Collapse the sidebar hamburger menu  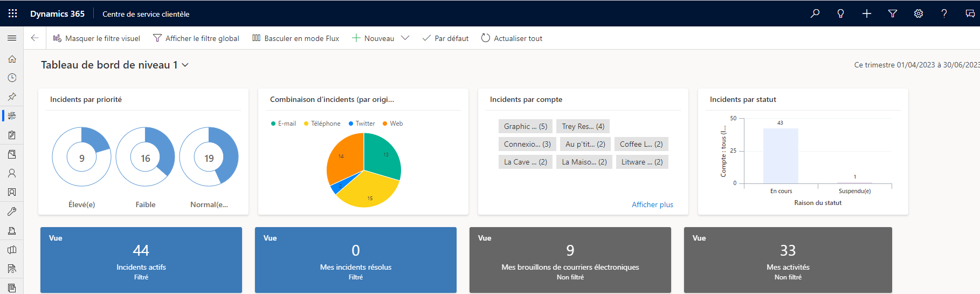point(12,38)
